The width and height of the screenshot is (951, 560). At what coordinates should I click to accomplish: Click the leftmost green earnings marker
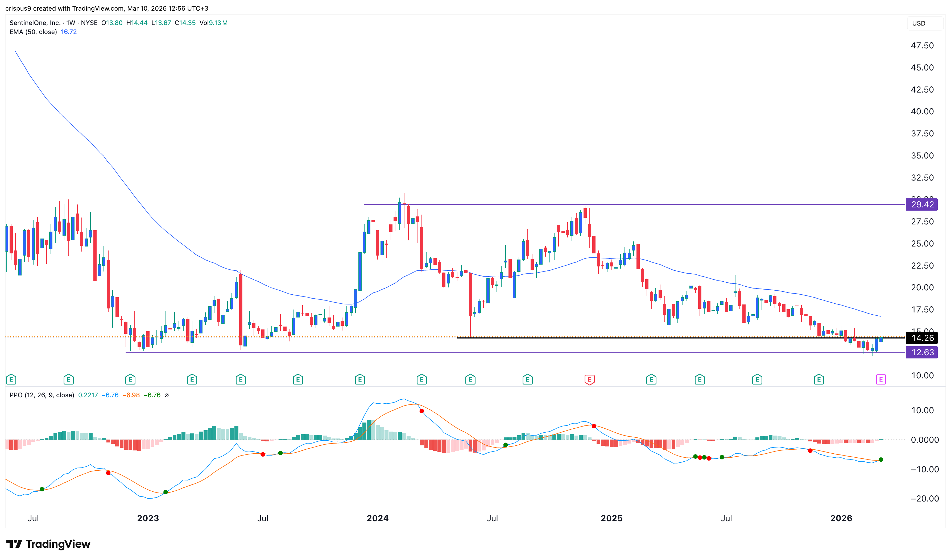tap(11, 379)
